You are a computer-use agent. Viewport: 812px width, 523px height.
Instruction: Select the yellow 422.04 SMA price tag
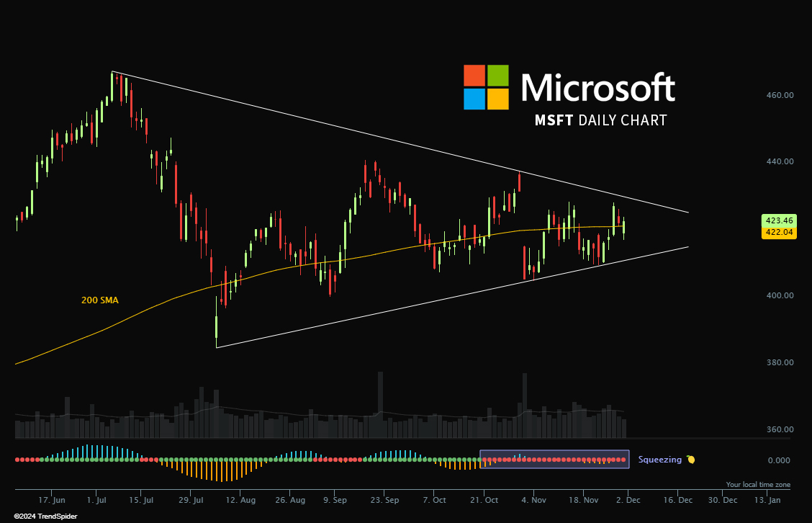click(x=779, y=232)
